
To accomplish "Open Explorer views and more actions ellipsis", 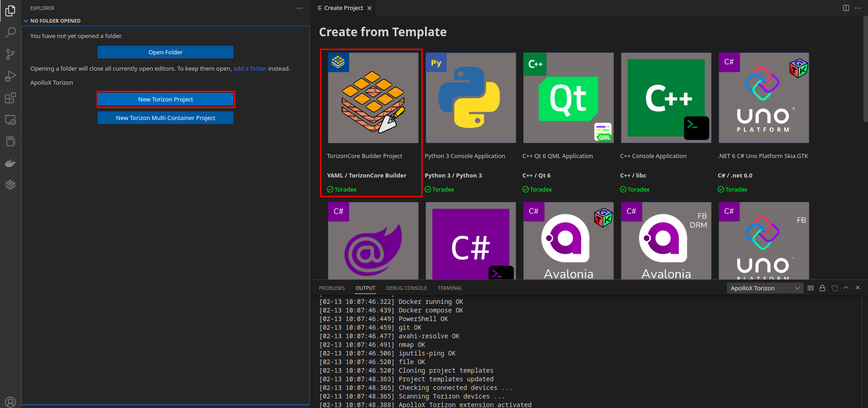I will coord(299,8).
